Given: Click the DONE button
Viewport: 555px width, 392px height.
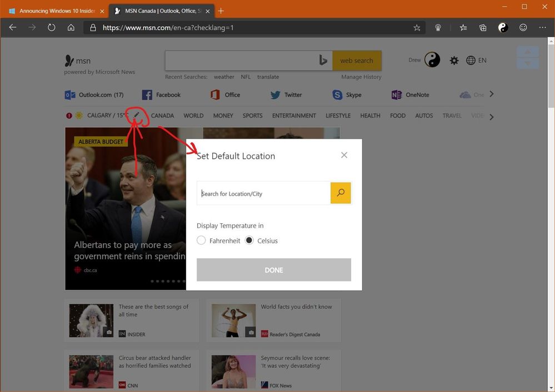Looking at the screenshot, I should coord(273,270).
